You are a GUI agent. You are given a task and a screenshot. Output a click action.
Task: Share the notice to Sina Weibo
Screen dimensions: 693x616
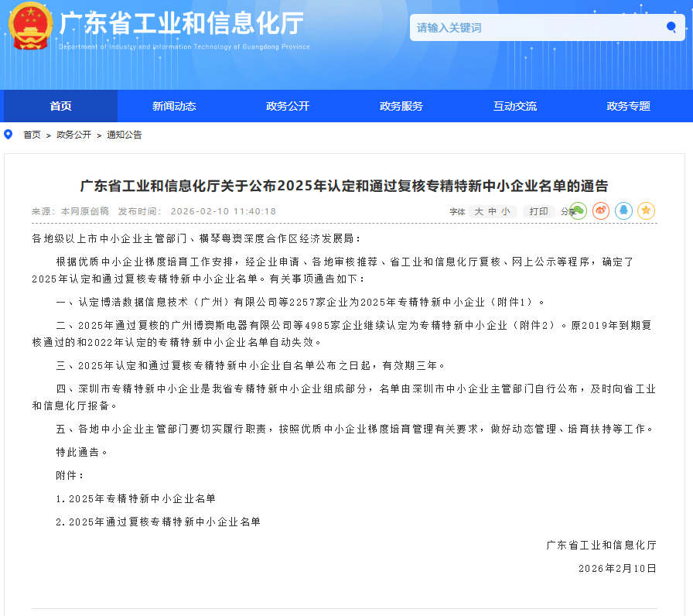coord(601,211)
